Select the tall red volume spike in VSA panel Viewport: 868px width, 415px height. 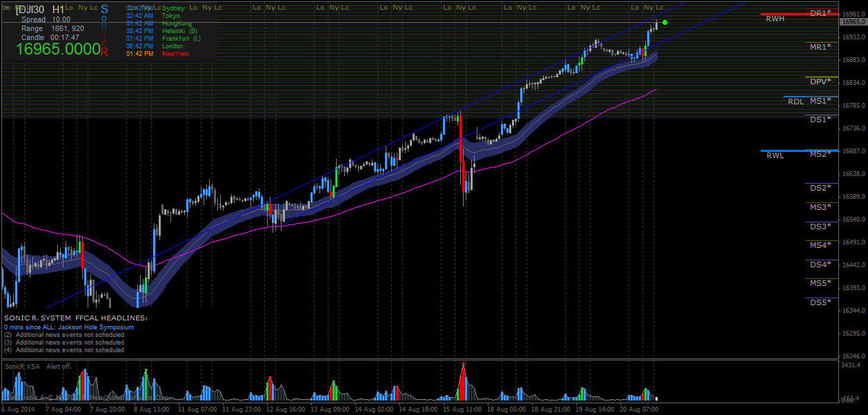click(463, 382)
